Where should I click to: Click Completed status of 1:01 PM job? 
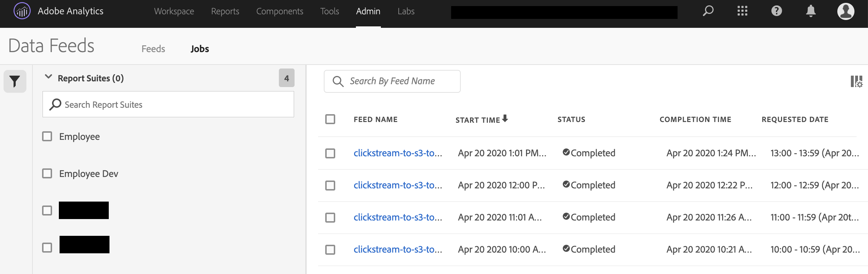coord(589,153)
